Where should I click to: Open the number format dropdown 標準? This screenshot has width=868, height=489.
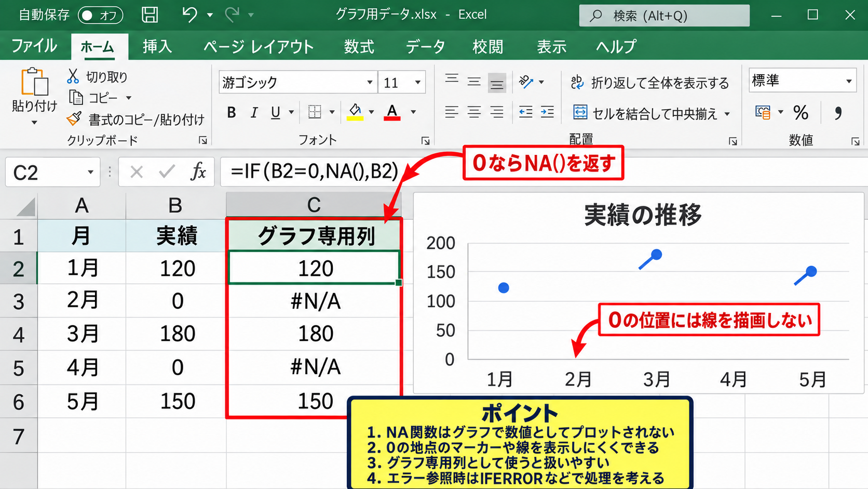click(x=849, y=81)
